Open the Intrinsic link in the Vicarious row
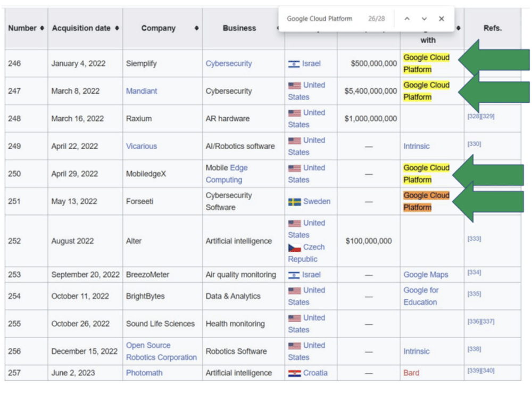The width and height of the screenshot is (532, 393). click(417, 146)
